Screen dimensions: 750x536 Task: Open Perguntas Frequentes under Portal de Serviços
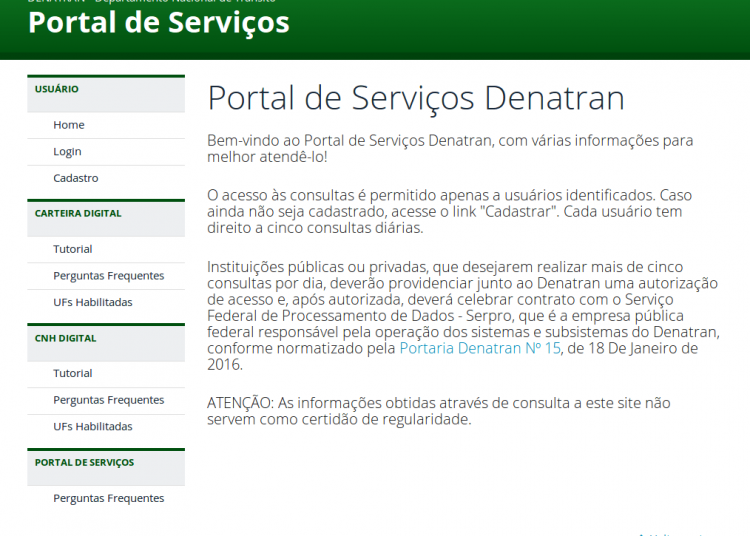point(109,498)
